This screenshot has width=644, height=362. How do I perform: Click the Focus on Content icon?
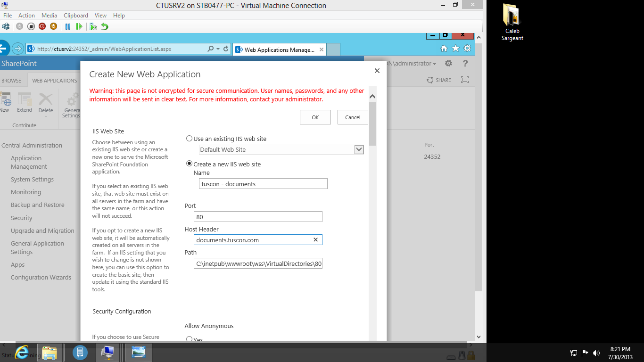coord(465,80)
